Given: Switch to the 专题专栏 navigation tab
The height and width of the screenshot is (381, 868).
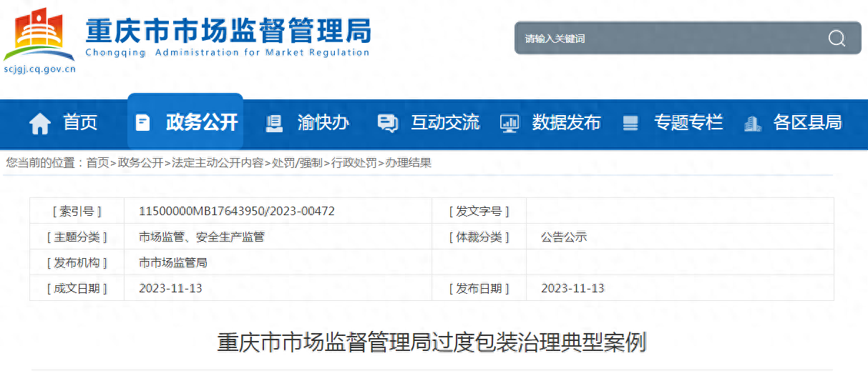Looking at the screenshot, I should tap(688, 123).
